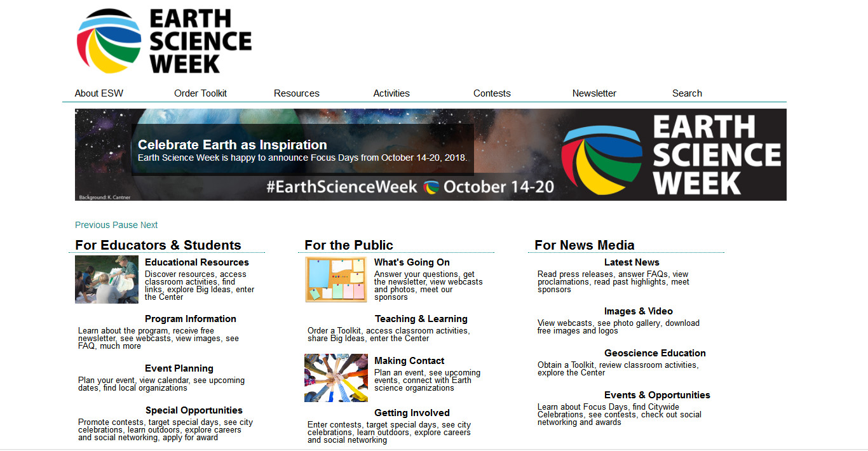Open the bulletin board thumbnail image
Image resolution: width=868 pixels, height=451 pixels.
coord(336,279)
